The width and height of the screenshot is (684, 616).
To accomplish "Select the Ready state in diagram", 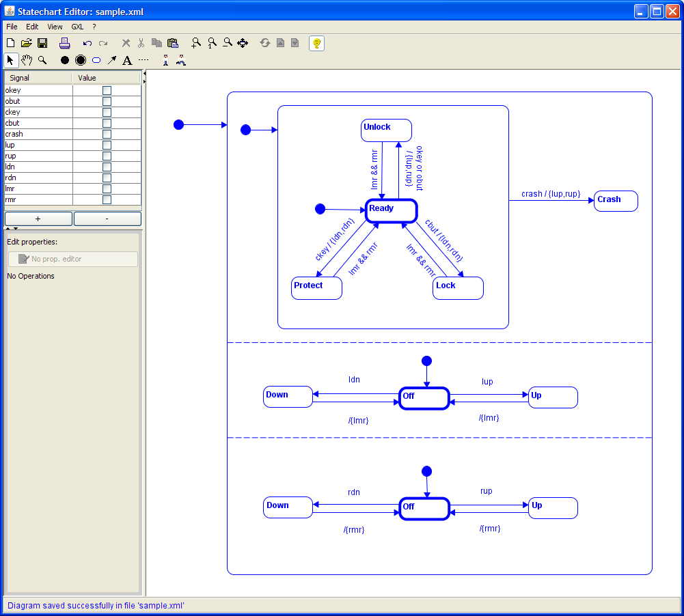I will (391, 211).
